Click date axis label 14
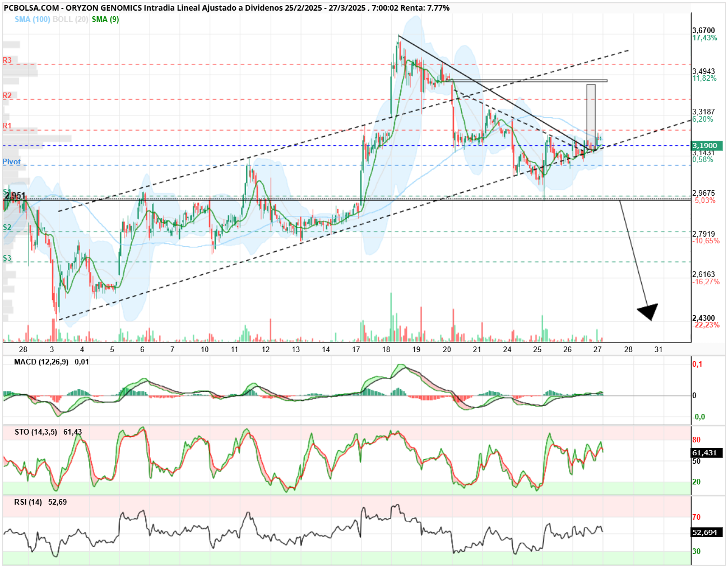The width and height of the screenshot is (728, 568). pyautogui.click(x=326, y=349)
